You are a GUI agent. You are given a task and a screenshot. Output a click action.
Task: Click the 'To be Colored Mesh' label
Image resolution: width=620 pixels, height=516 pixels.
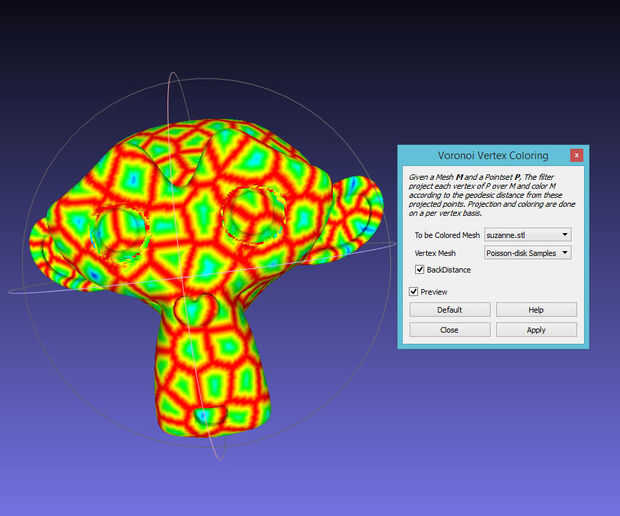pos(447,235)
